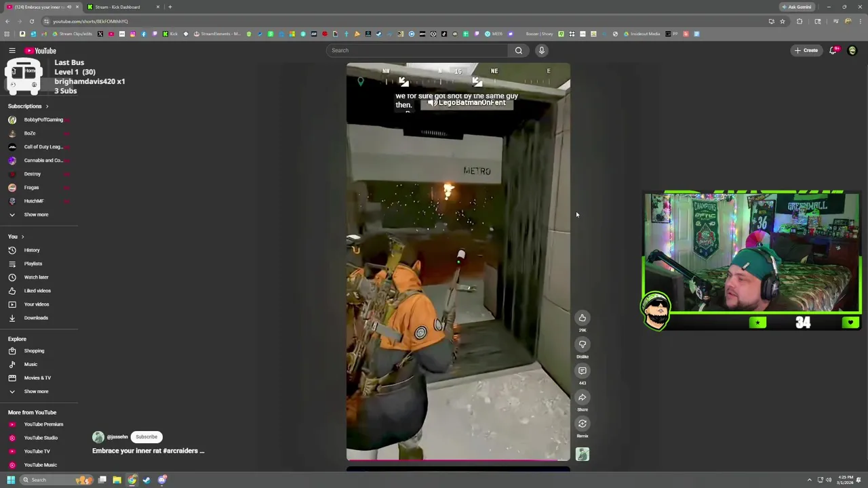This screenshot has height=488, width=868.
Task: Remix this short
Action: coord(583,424)
